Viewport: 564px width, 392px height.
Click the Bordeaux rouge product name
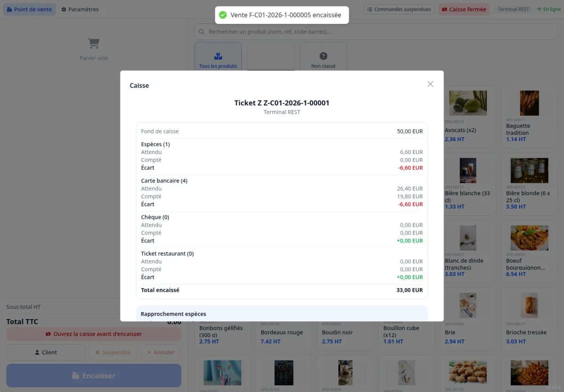pos(282,333)
